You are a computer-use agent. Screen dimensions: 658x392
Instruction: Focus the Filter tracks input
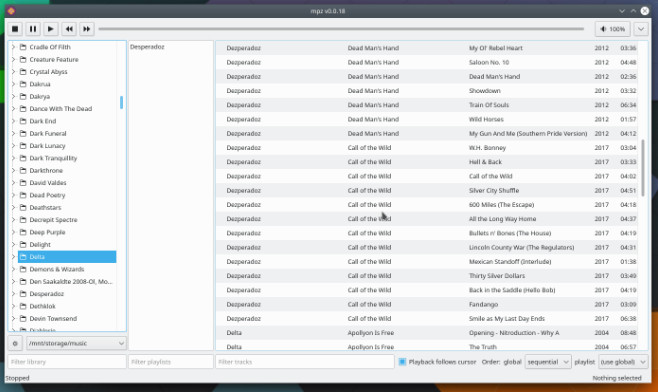click(x=305, y=362)
